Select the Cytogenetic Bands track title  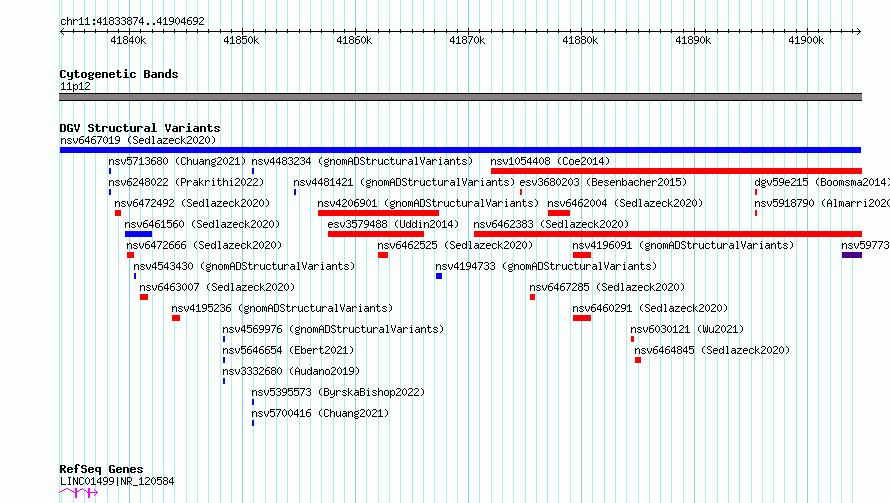tap(119, 74)
